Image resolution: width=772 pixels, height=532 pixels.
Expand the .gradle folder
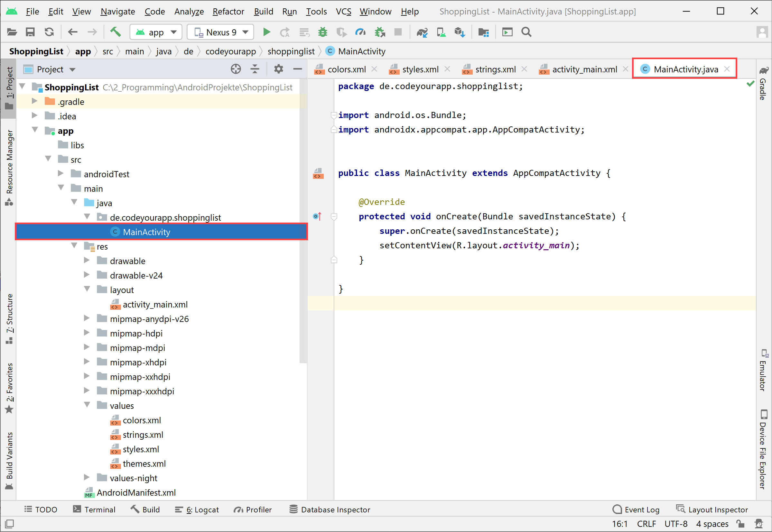(x=34, y=101)
